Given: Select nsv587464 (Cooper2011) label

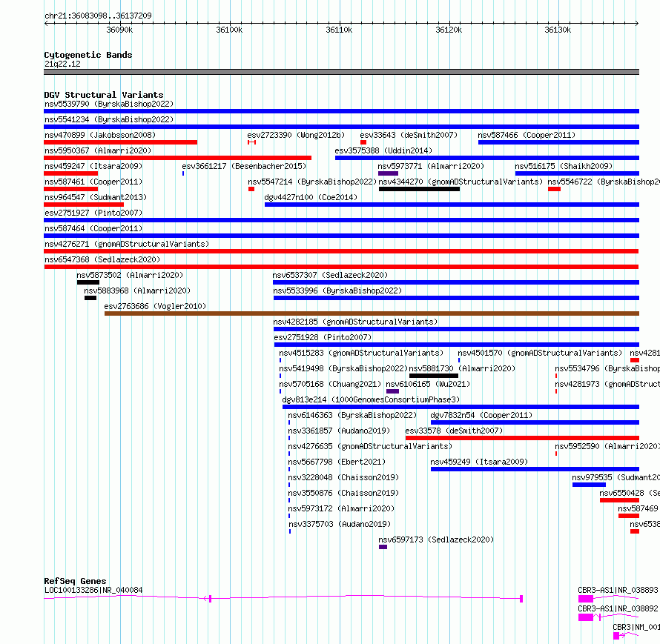Looking at the screenshot, I should tap(93, 228).
